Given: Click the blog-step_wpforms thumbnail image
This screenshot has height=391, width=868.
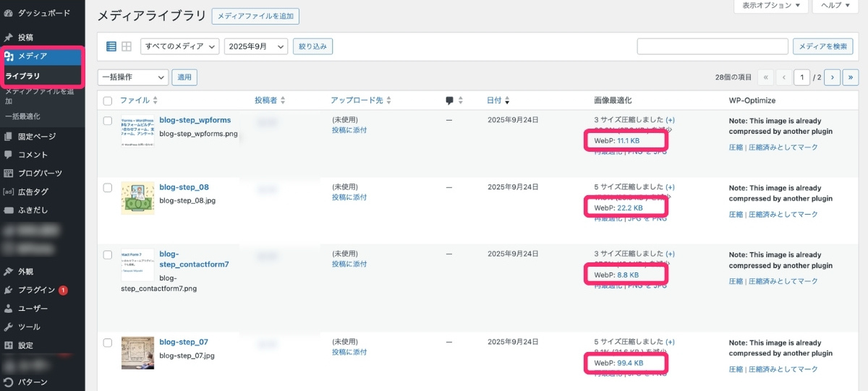Looking at the screenshot, I should click(137, 132).
